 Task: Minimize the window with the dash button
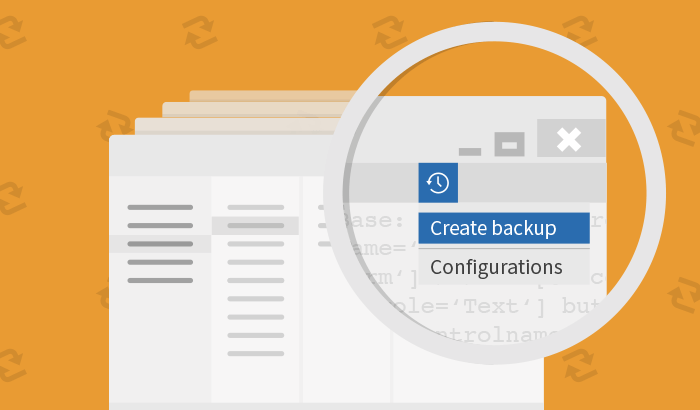[x=470, y=152]
